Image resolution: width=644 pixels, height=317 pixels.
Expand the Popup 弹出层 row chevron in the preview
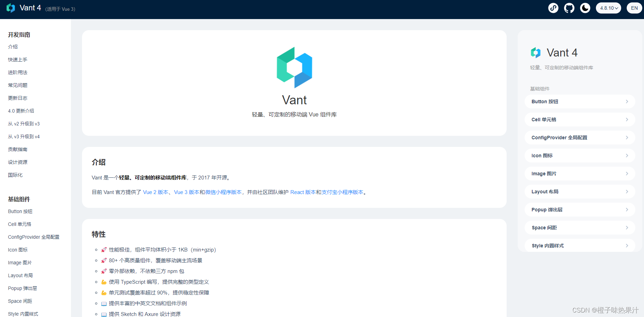[627, 210]
